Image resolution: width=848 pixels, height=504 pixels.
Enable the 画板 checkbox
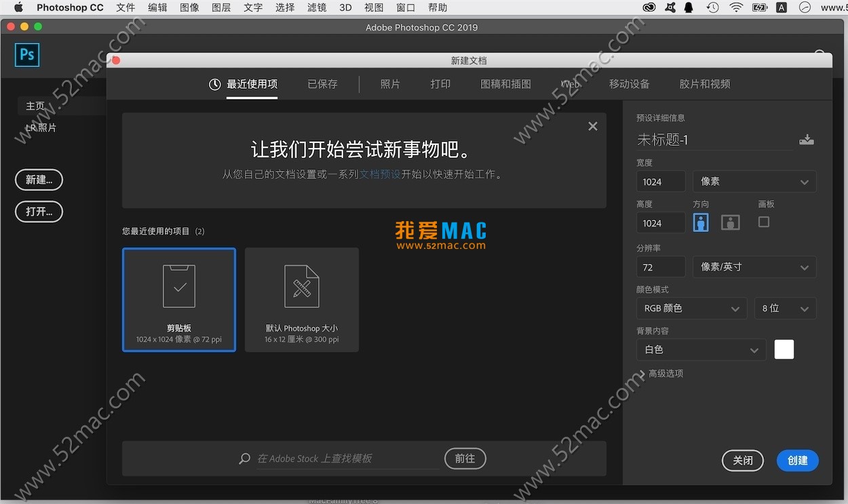[763, 222]
